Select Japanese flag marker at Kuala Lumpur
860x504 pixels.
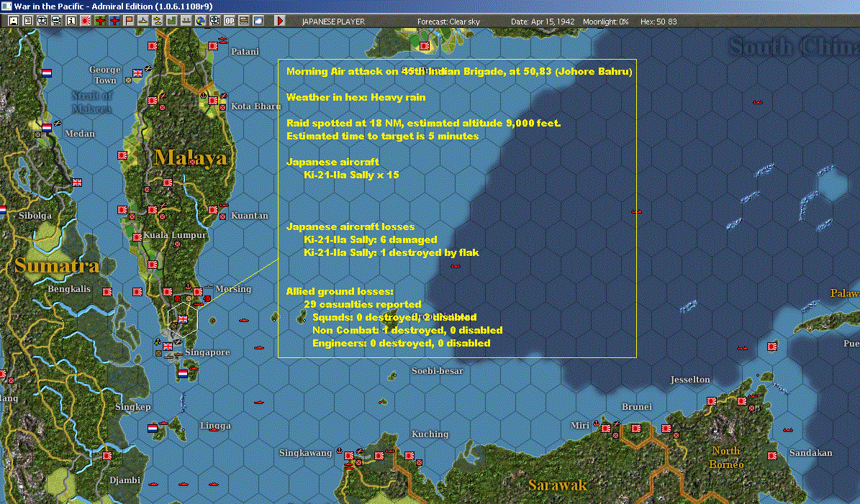(x=137, y=237)
